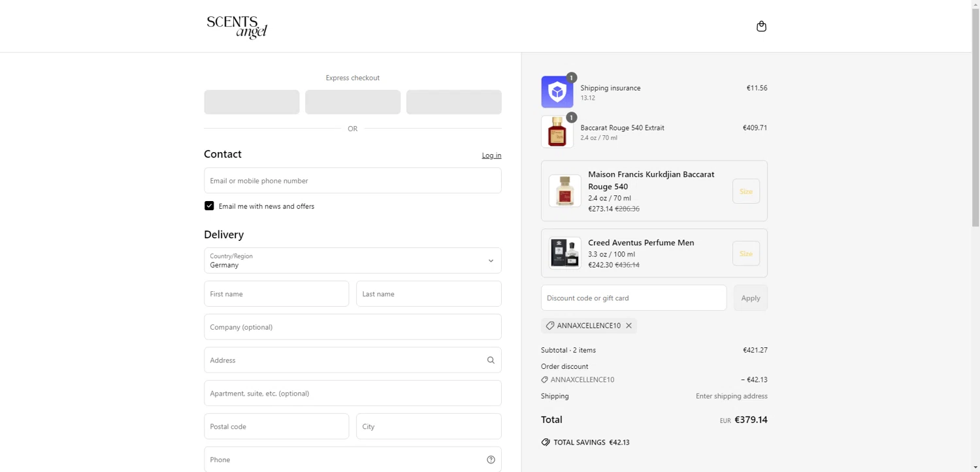Click the discount tag icon beside ANNAXCELLENCE10 chip
980x472 pixels.
point(550,326)
